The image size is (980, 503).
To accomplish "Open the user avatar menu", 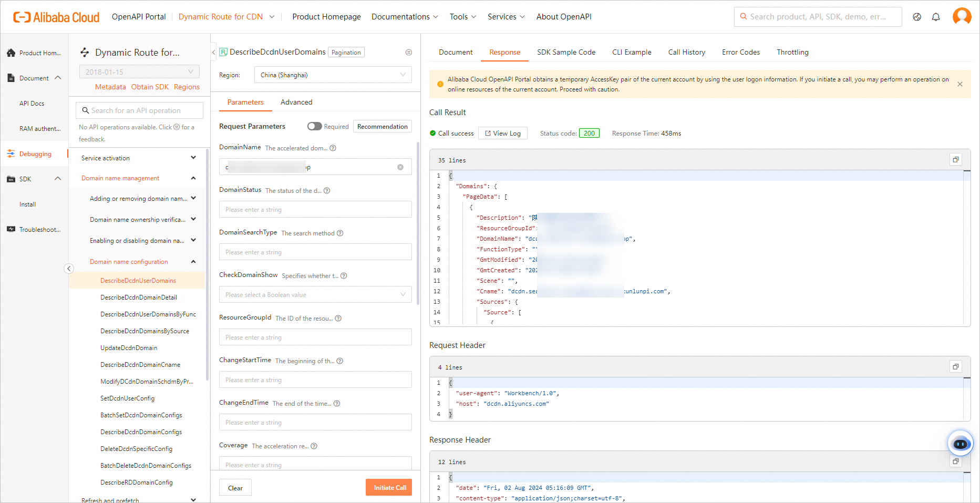I will [x=962, y=16].
